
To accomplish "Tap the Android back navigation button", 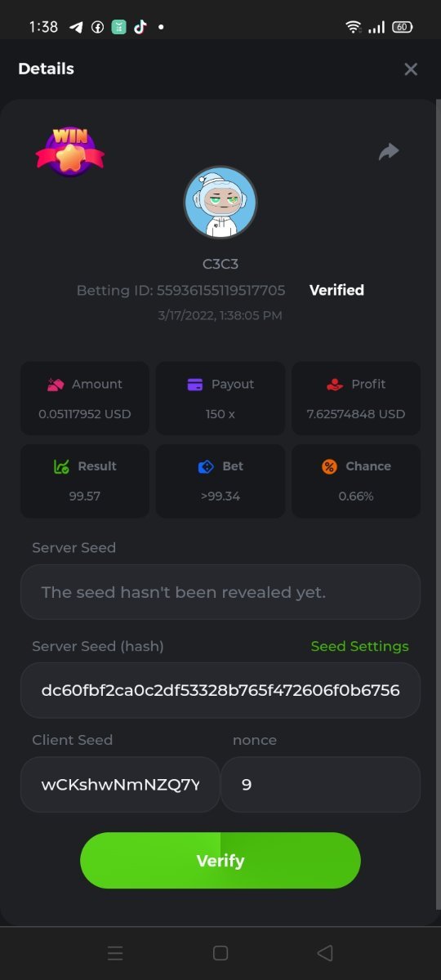I will point(324,952).
